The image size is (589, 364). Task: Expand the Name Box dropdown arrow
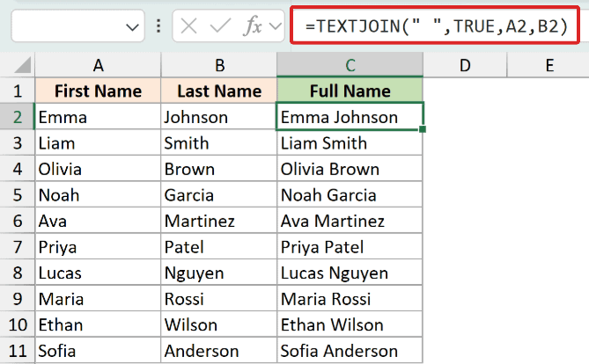132,27
